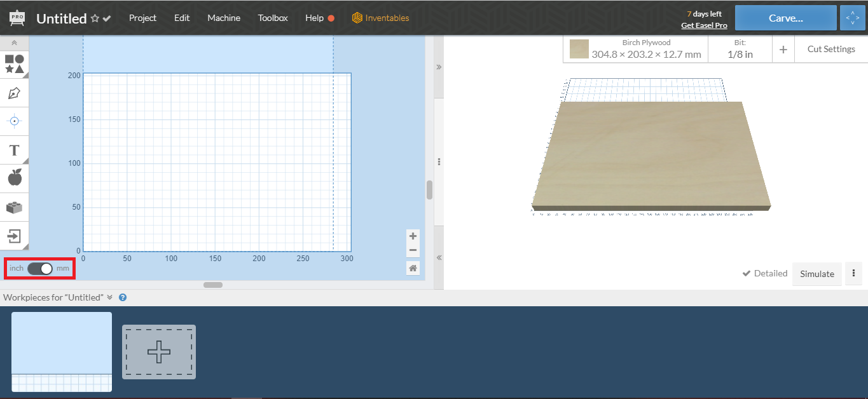Zoom out on the design canvas
The image size is (868, 399).
[x=413, y=250]
